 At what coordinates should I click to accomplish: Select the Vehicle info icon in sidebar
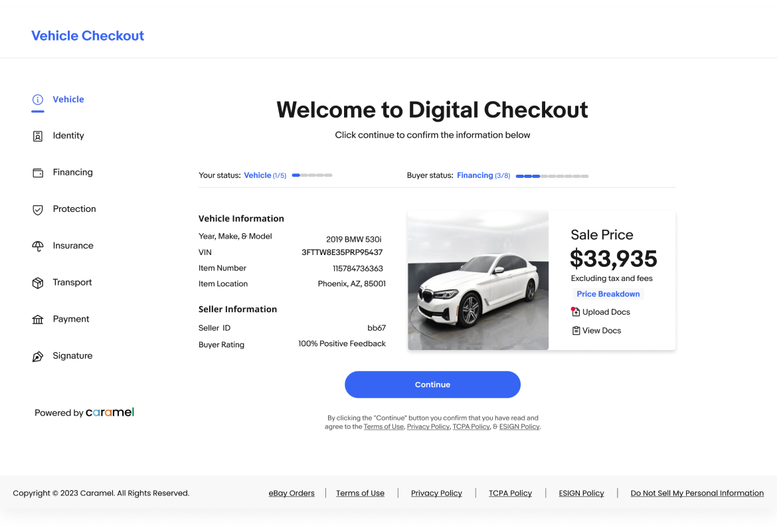(38, 98)
